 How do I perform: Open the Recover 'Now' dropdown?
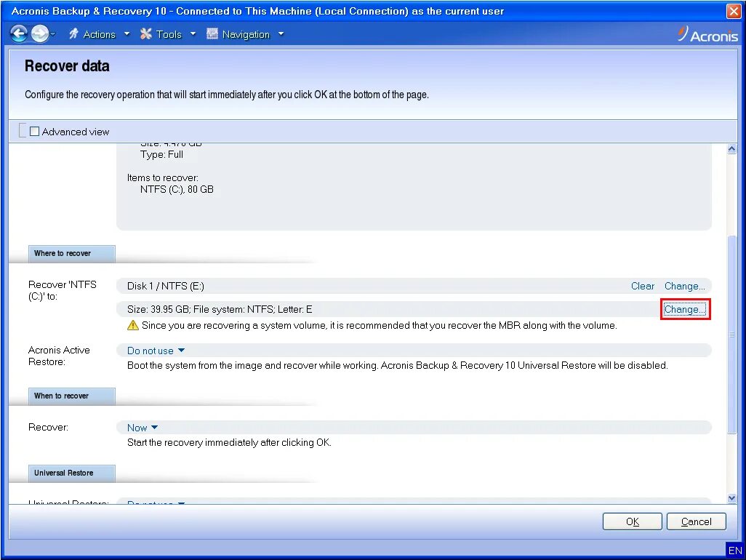click(x=142, y=428)
